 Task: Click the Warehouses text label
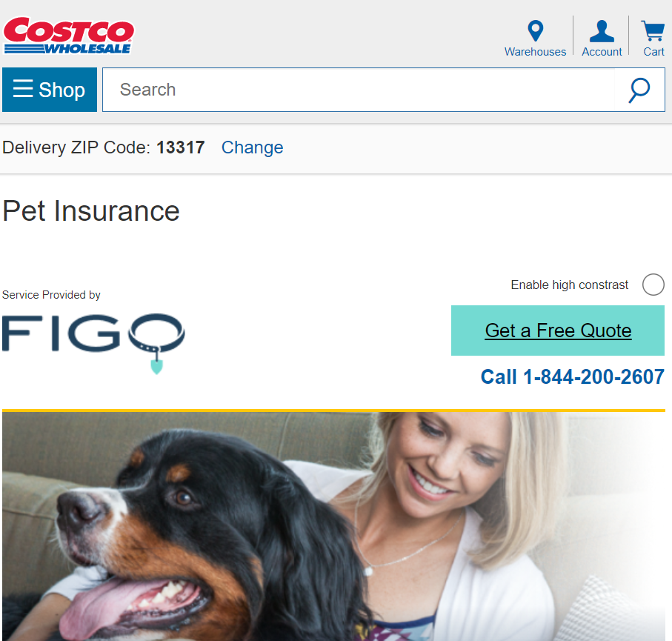(535, 52)
